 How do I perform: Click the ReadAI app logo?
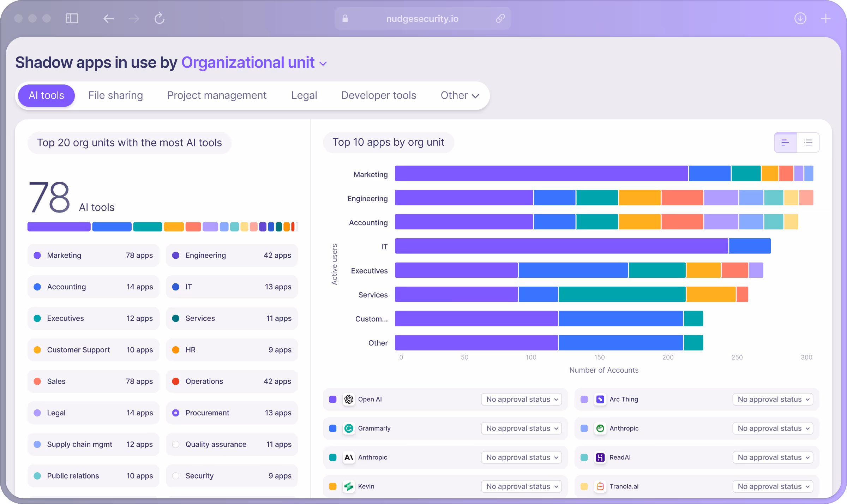(600, 457)
